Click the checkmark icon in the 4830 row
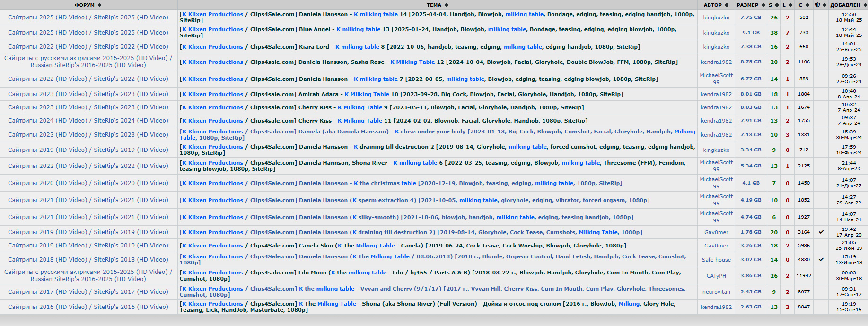The image size is (868, 326). (x=821, y=260)
